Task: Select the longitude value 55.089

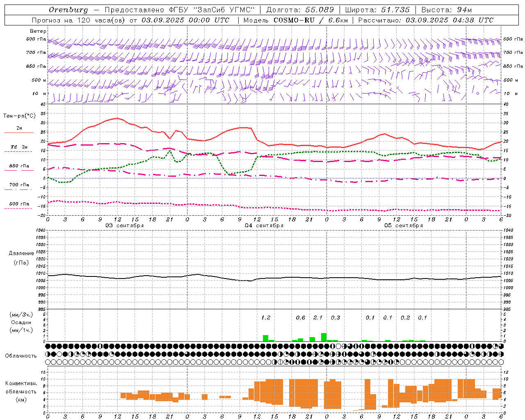Action: (320, 9)
